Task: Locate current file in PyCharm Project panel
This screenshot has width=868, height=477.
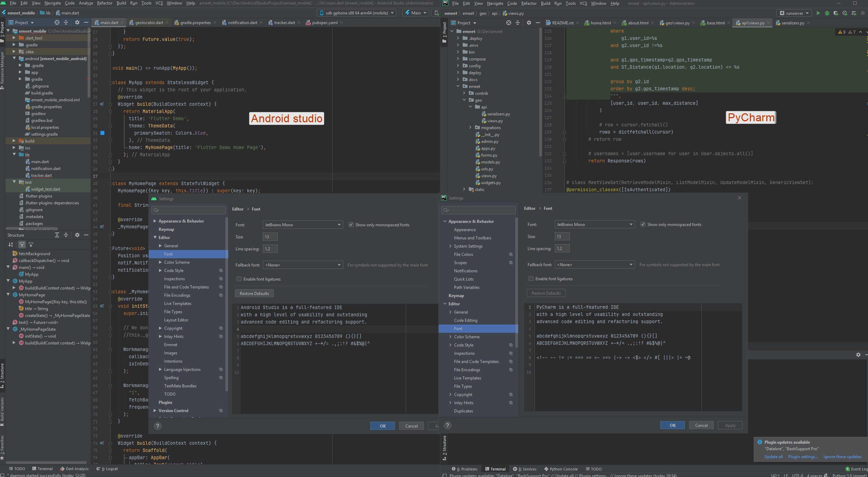Action: (x=509, y=23)
